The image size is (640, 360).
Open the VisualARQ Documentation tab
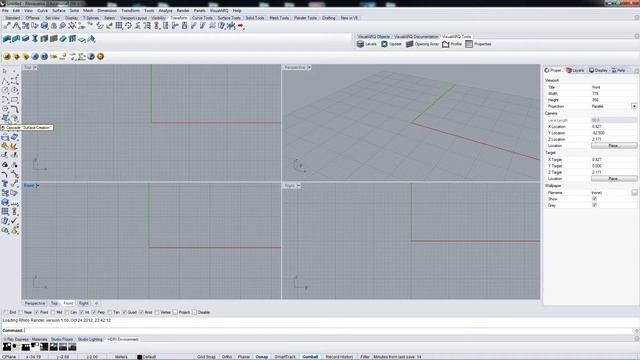pyautogui.click(x=416, y=36)
